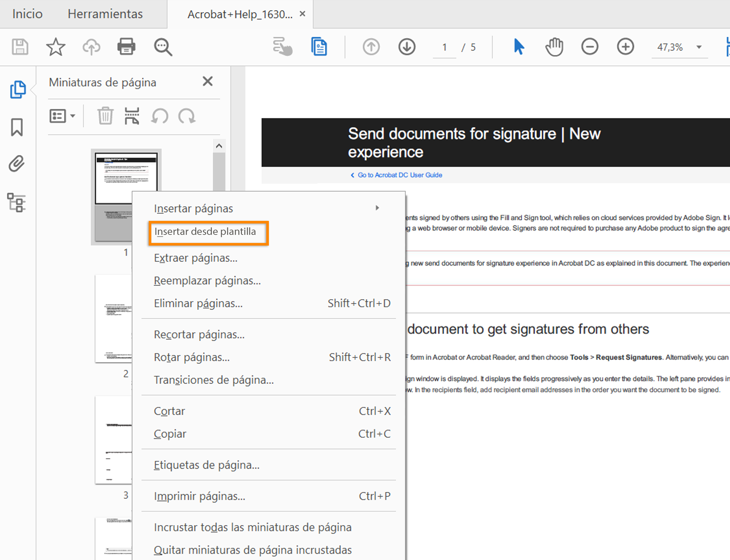The image size is (730, 560).
Task: Click the print icon in toolbar
Action: coord(126,47)
